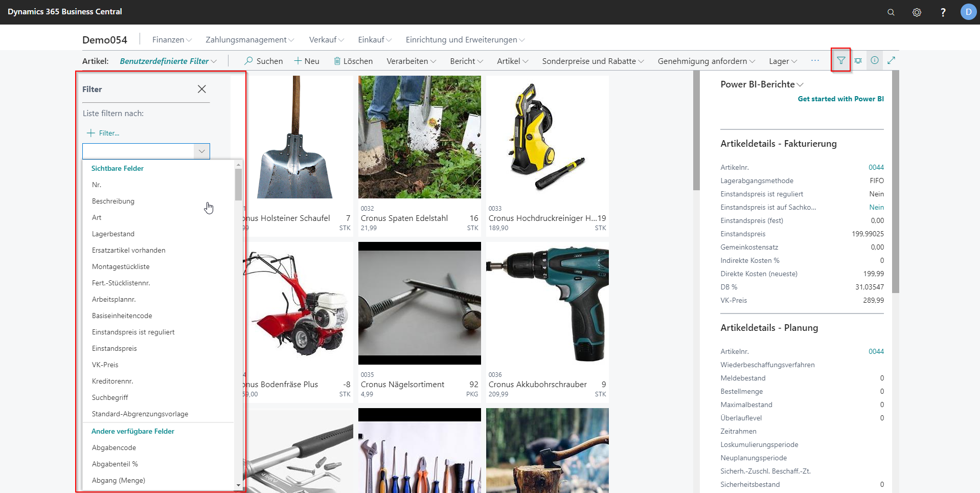The image size is (980, 493).
Task: Show more actions via the ellipsis icon
Action: (815, 61)
